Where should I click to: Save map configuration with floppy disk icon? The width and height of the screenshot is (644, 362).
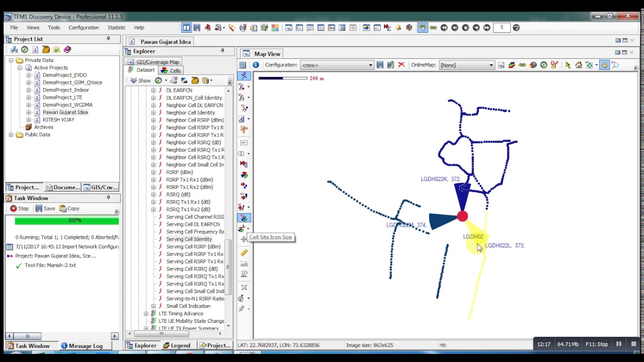tap(380, 65)
